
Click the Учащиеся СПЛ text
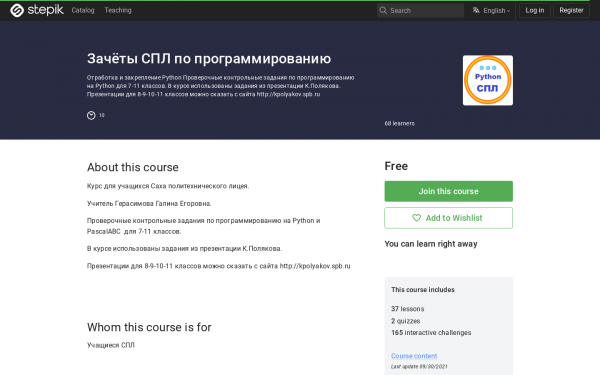(x=111, y=345)
